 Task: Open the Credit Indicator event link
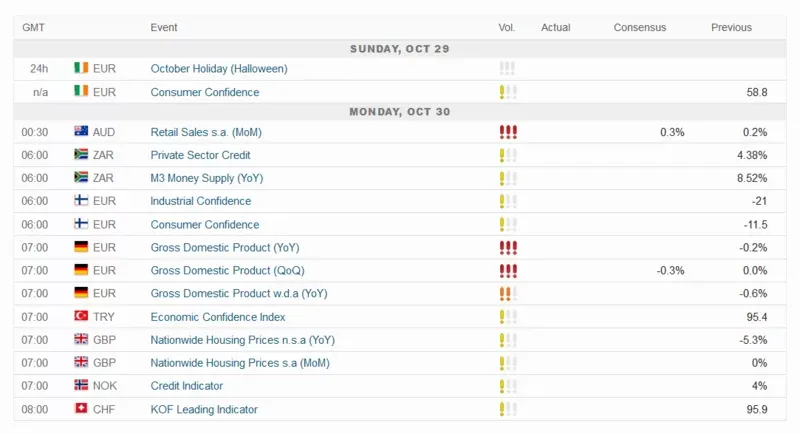point(186,386)
